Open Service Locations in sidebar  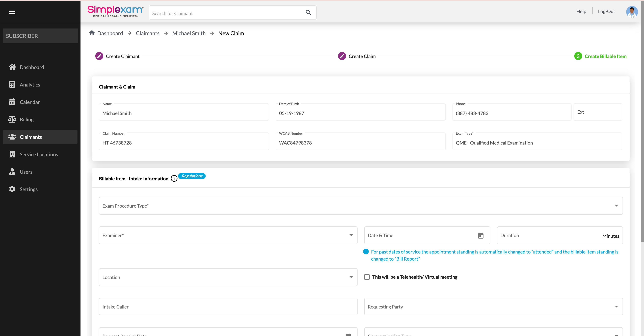tap(39, 154)
